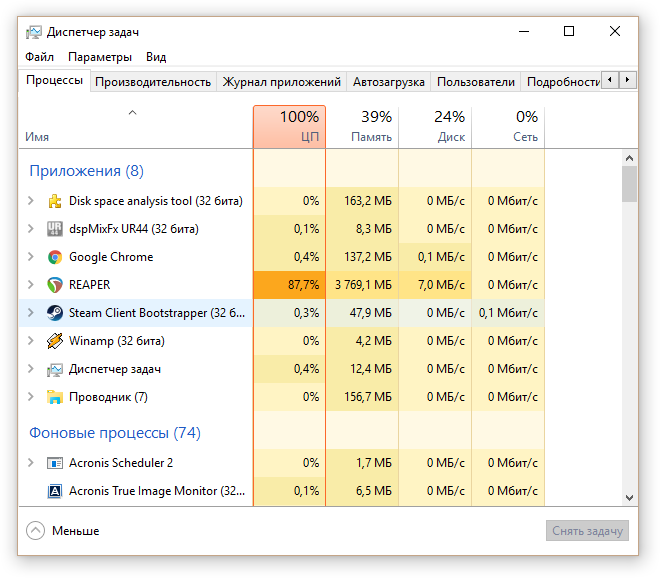Viewport: 660px width, 578px height.
Task: Click the Acronis True Image Monitor icon
Action: pyautogui.click(x=55, y=491)
